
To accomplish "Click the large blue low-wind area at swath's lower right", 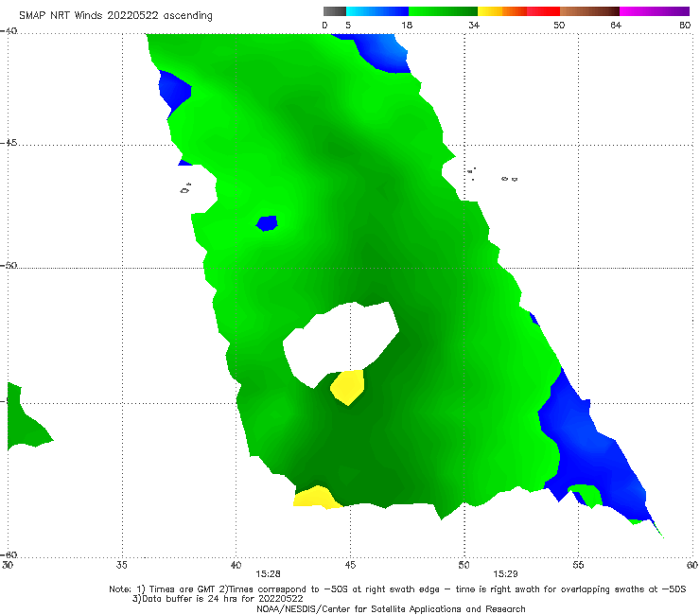I will [587, 447].
